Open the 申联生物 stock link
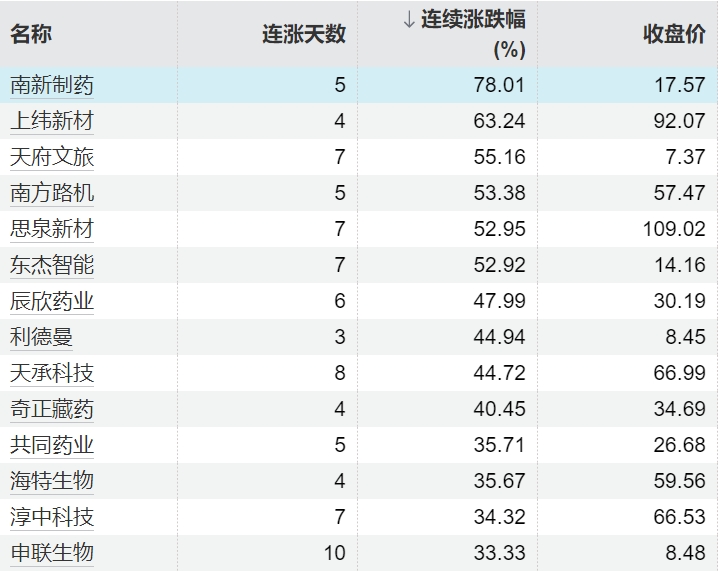The width and height of the screenshot is (718, 571). pos(52,553)
